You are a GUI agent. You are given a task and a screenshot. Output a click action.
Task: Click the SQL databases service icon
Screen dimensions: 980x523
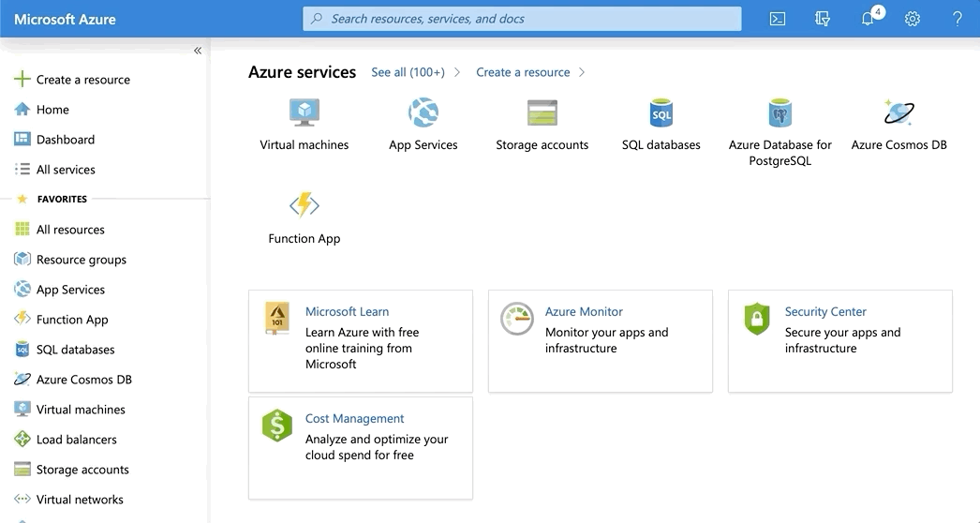coord(661,113)
